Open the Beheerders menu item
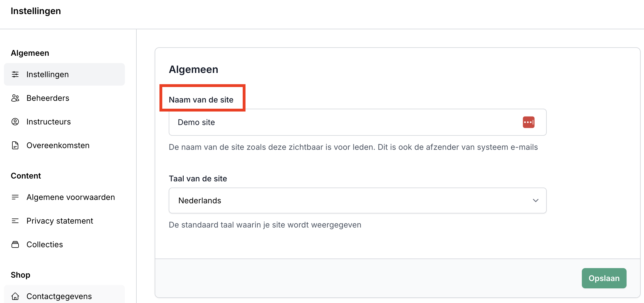 [48, 98]
